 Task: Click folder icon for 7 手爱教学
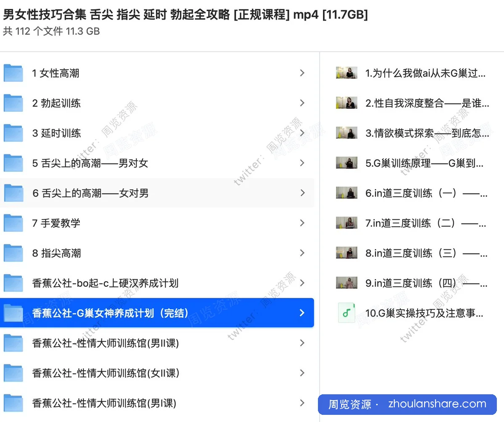click(x=13, y=223)
